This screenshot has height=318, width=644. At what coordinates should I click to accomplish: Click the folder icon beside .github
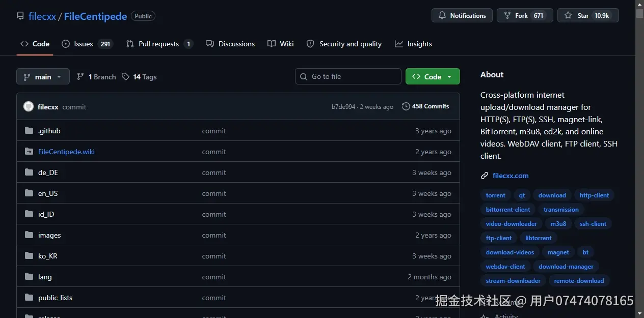29,131
